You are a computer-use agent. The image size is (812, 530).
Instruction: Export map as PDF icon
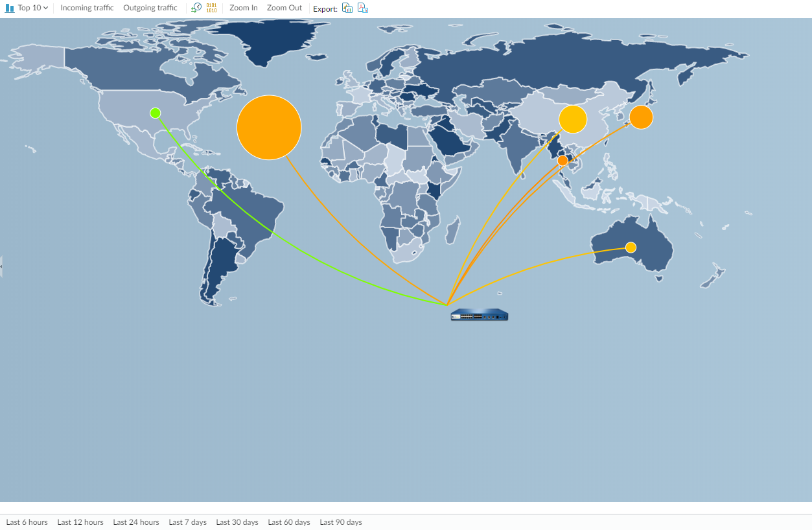(x=363, y=8)
